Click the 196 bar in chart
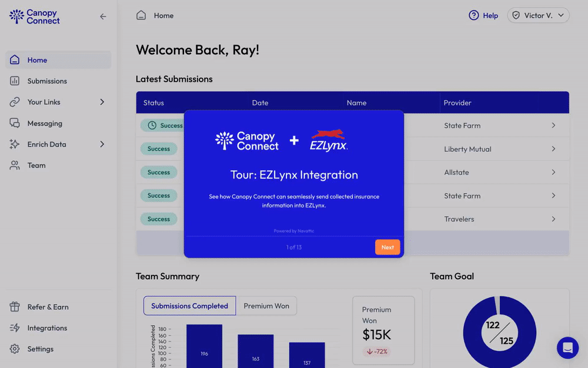The height and width of the screenshot is (368, 588). (205, 346)
